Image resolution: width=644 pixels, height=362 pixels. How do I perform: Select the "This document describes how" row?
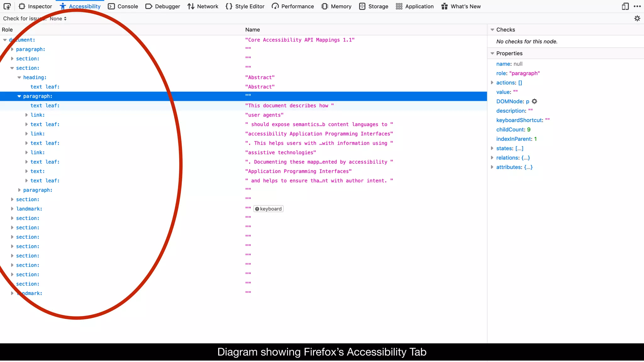coord(243,106)
